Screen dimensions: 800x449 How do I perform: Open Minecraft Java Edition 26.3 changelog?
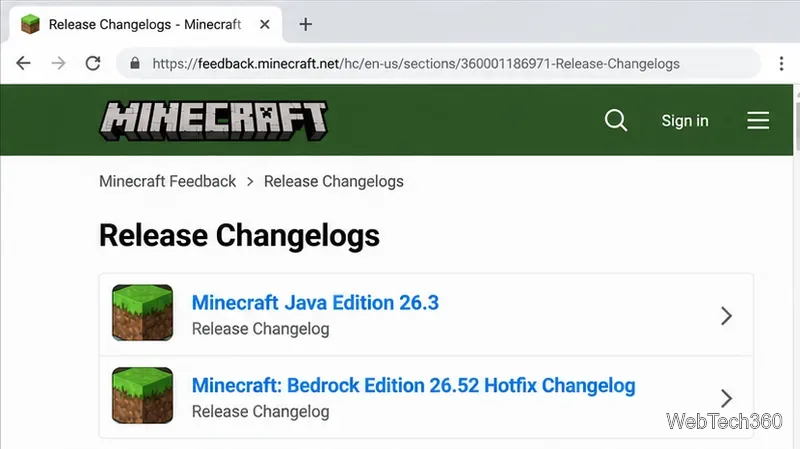point(315,303)
